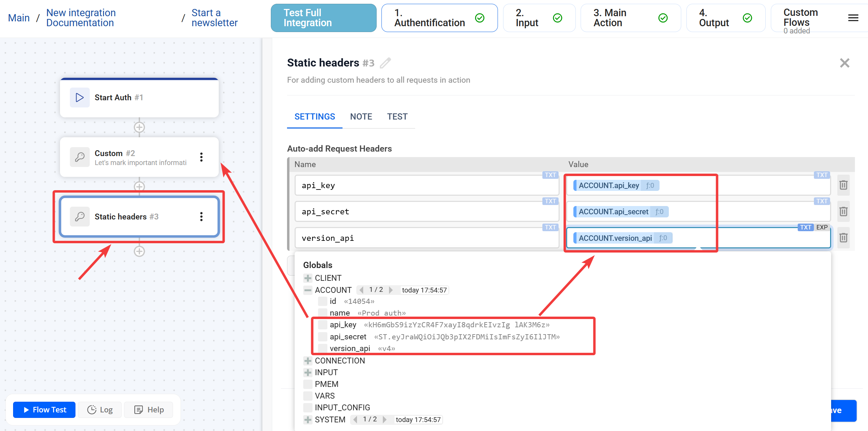Open three-dot menu on Custom #2 node
Viewport: 868px width, 431px height.
(201, 157)
